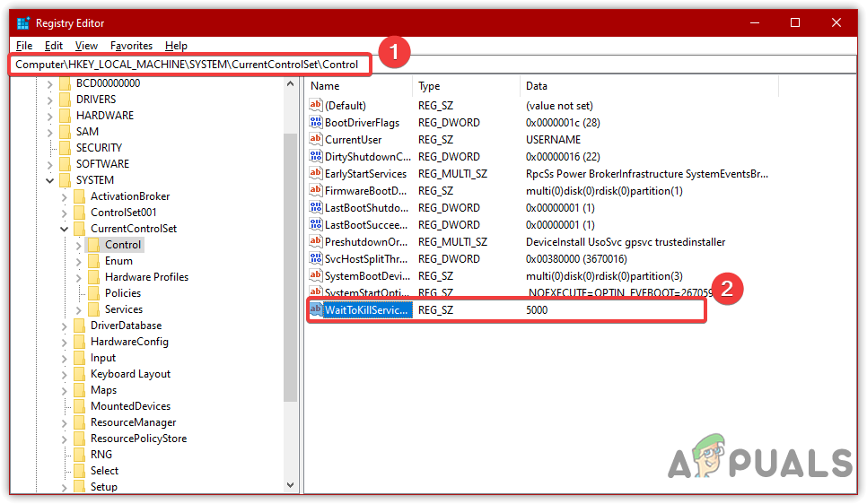Expand the BCD00000000 key
Viewport: 867px width, 504px height.
coord(49,84)
